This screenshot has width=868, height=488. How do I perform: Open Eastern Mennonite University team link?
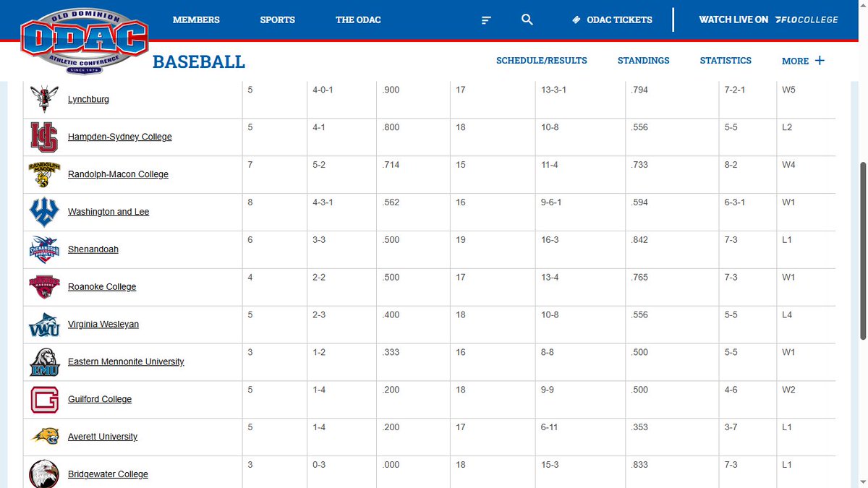click(x=126, y=362)
